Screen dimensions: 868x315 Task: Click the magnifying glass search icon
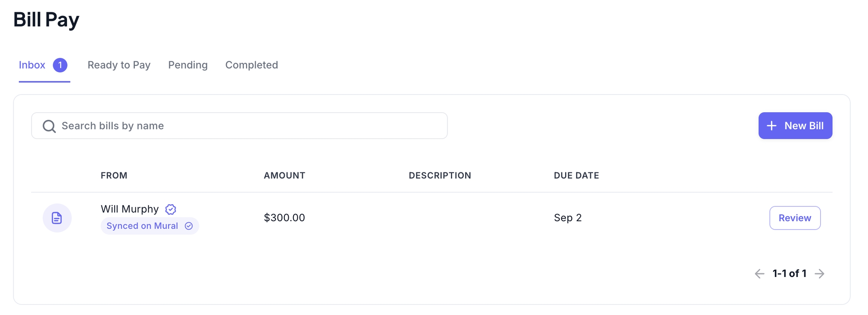tap(49, 126)
